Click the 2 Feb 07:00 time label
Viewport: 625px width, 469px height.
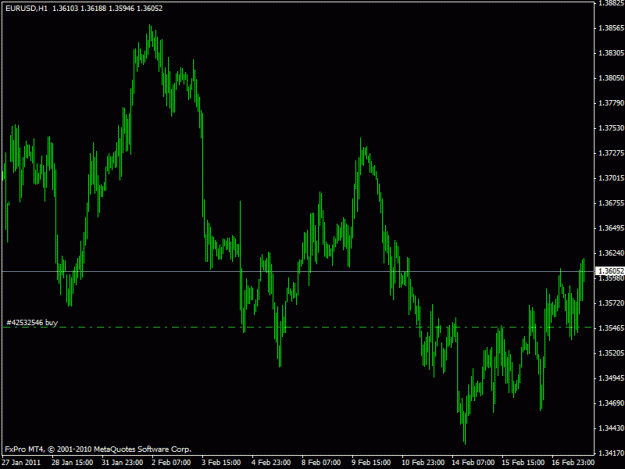pyautogui.click(x=171, y=462)
